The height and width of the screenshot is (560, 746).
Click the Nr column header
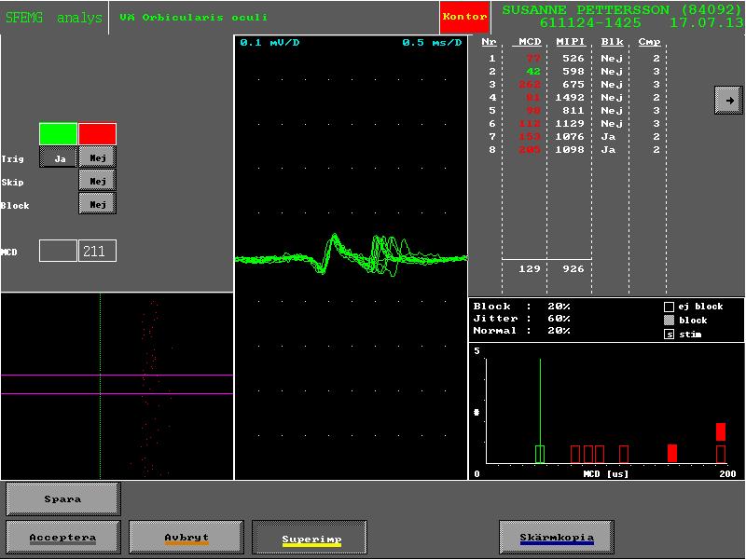pos(489,42)
